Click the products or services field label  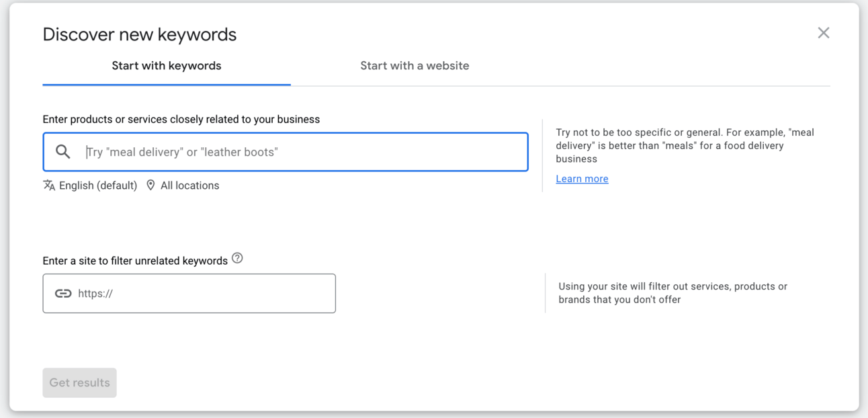(181, 120)
